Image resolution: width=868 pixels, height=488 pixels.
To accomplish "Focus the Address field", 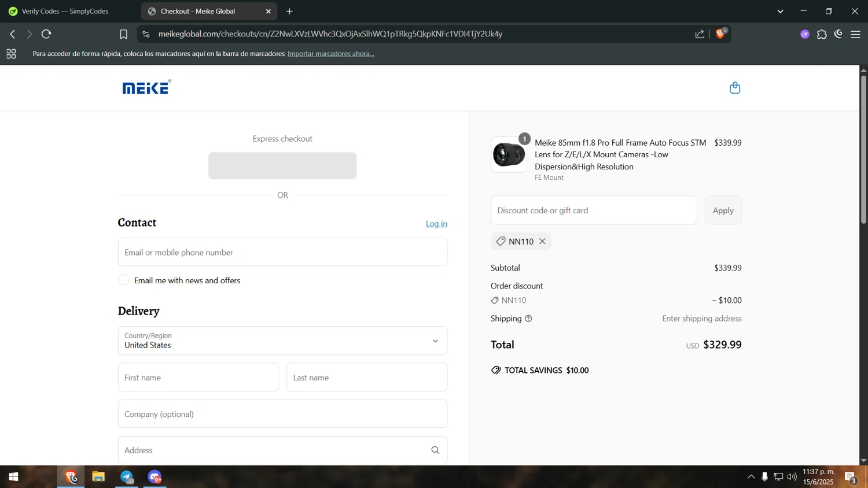I will pos(282,450).
